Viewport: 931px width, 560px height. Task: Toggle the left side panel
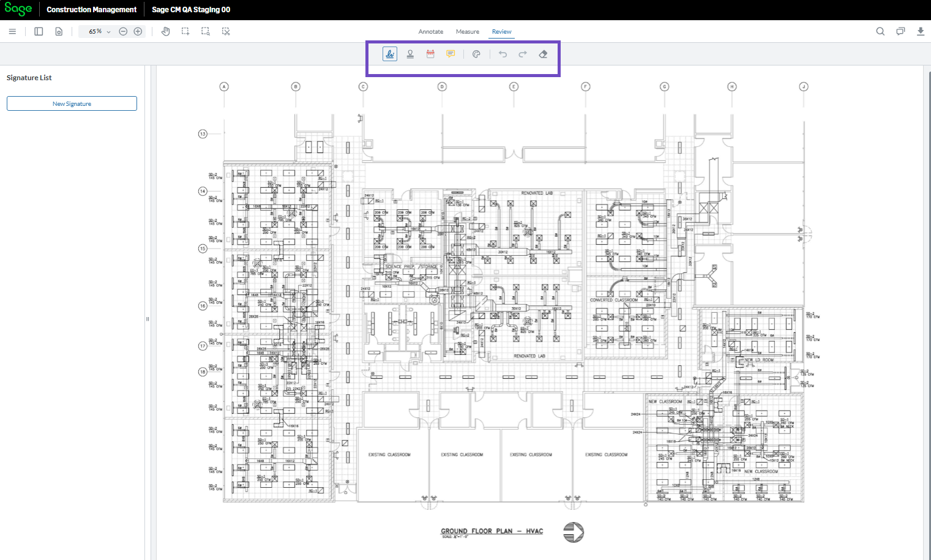[39, 31]
